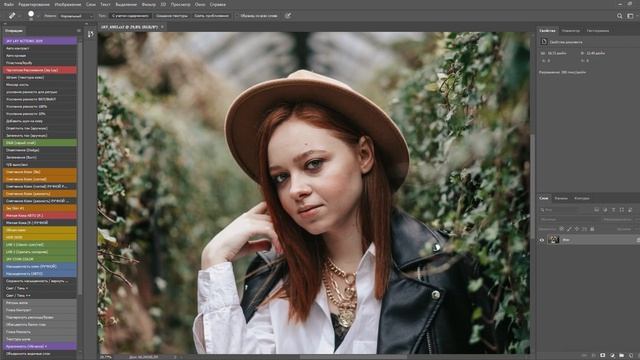Filter layers by type layer icon
This screenshot has width=640, height=360.
coord(613,210)
